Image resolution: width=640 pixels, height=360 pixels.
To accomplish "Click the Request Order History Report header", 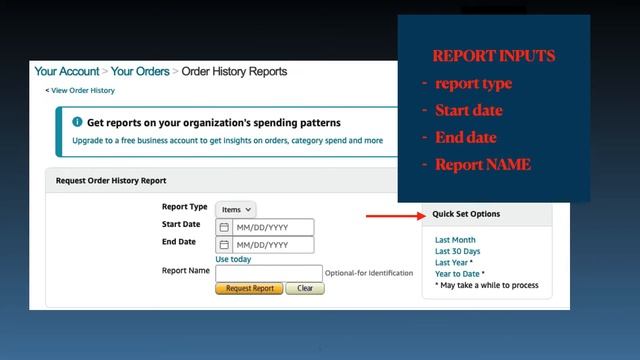I will point(111,180).
